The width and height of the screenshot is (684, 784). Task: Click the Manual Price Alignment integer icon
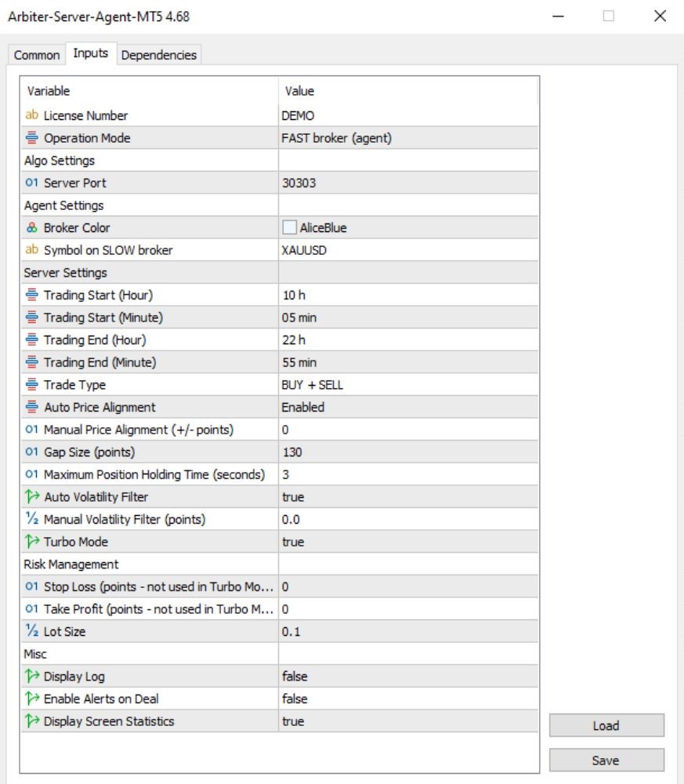31,429
